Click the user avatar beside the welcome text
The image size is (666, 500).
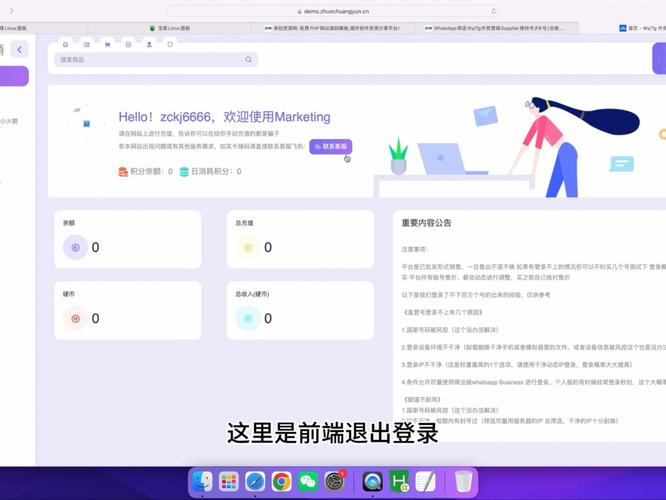86,123
